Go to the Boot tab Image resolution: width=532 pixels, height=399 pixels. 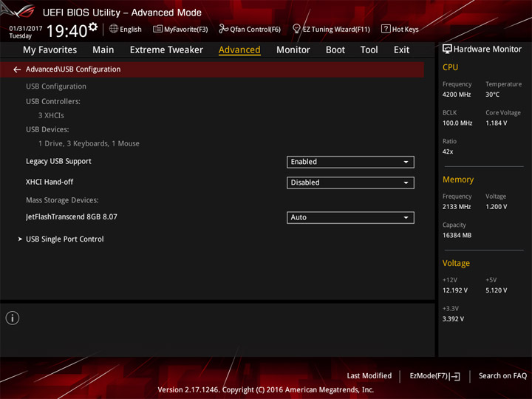coord(335,50)
